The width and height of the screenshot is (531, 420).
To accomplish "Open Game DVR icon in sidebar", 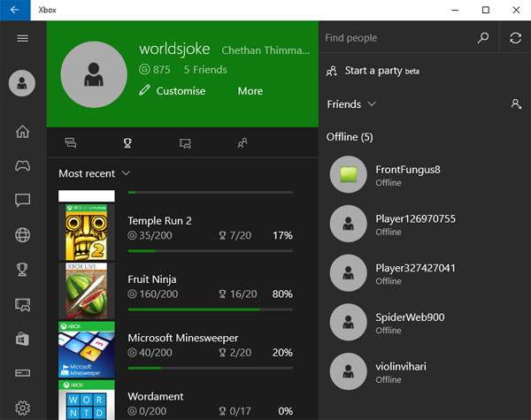I will coord(23,304).
